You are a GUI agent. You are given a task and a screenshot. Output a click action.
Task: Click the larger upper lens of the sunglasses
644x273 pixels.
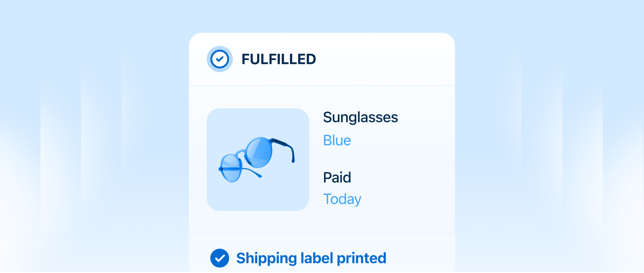[x=259, y=152]
